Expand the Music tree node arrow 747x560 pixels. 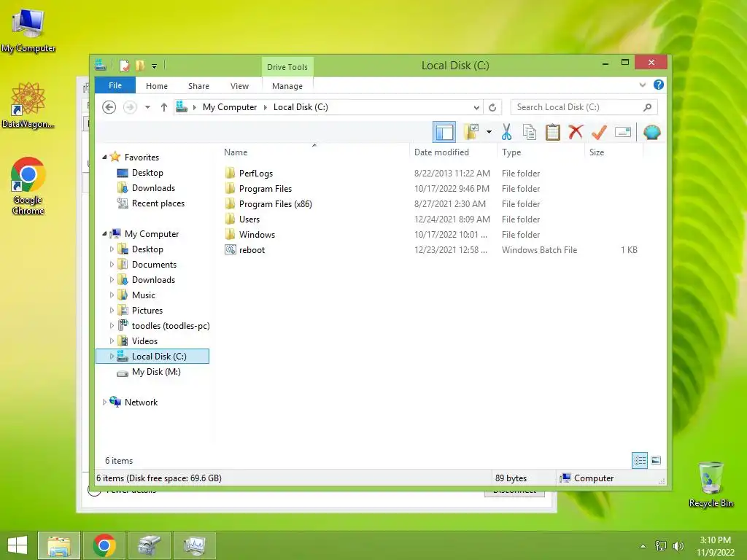112,295
